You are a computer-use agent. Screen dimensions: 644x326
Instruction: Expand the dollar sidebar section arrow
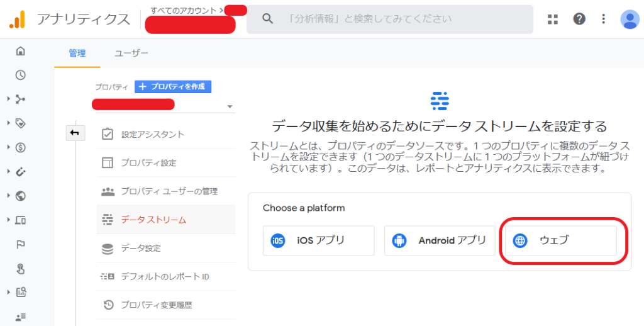(8, 148)
